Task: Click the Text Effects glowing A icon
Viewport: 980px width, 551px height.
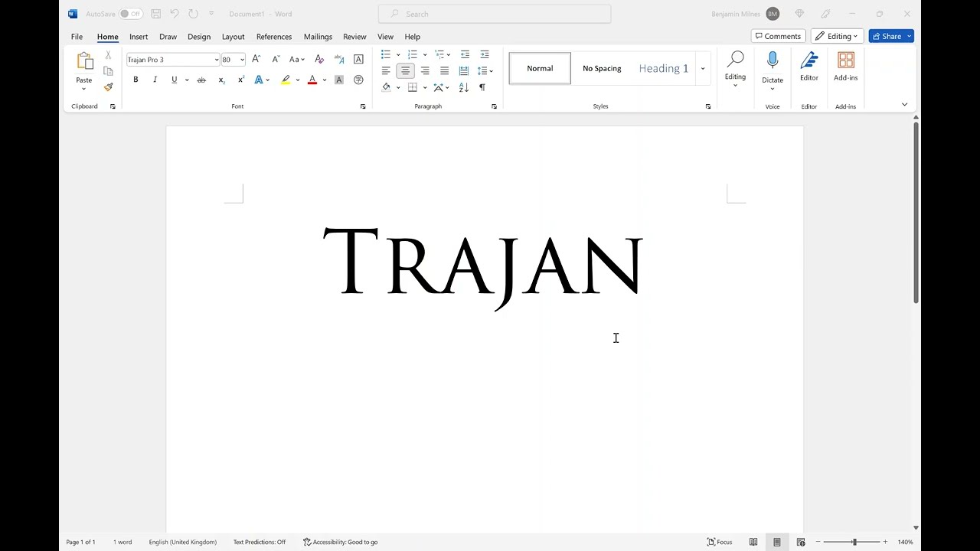Action: pos(259,80)
